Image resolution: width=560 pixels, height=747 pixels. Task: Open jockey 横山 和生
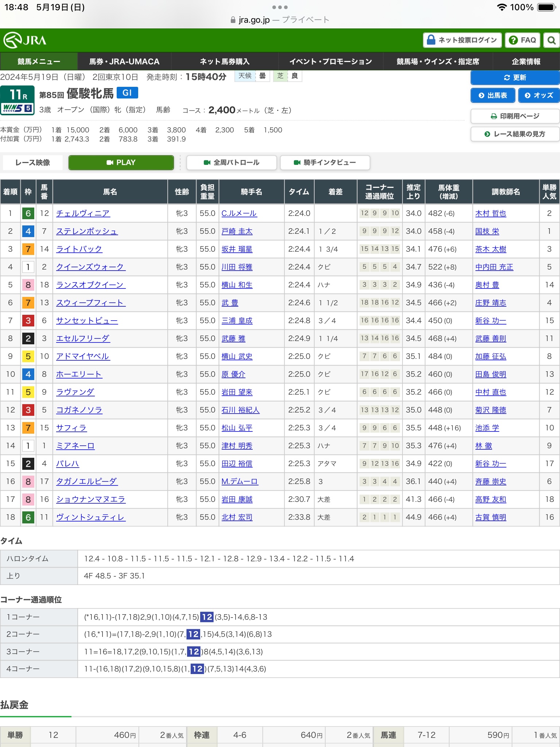pos(237,285)
